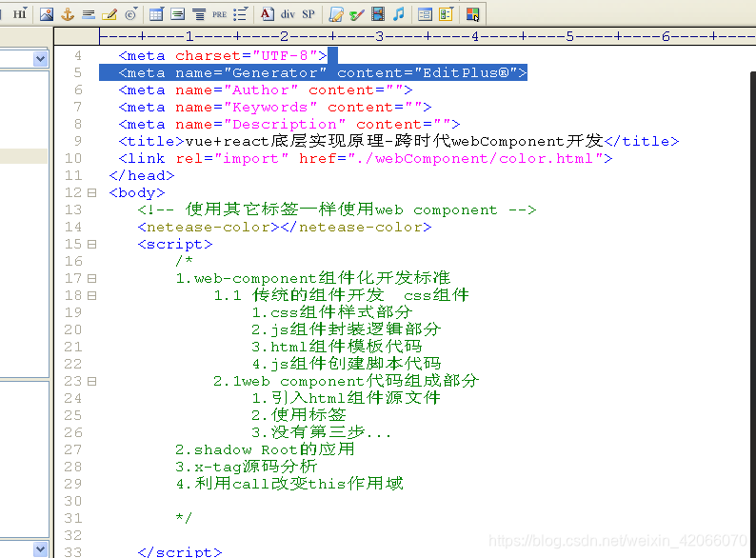Collapse the body tag fold on line 12
The image size is (756, 558).
pos(91,193)
